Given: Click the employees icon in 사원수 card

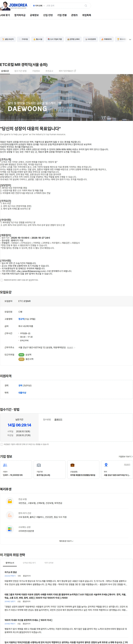Looking at the screenshot, I should (5, 465).
